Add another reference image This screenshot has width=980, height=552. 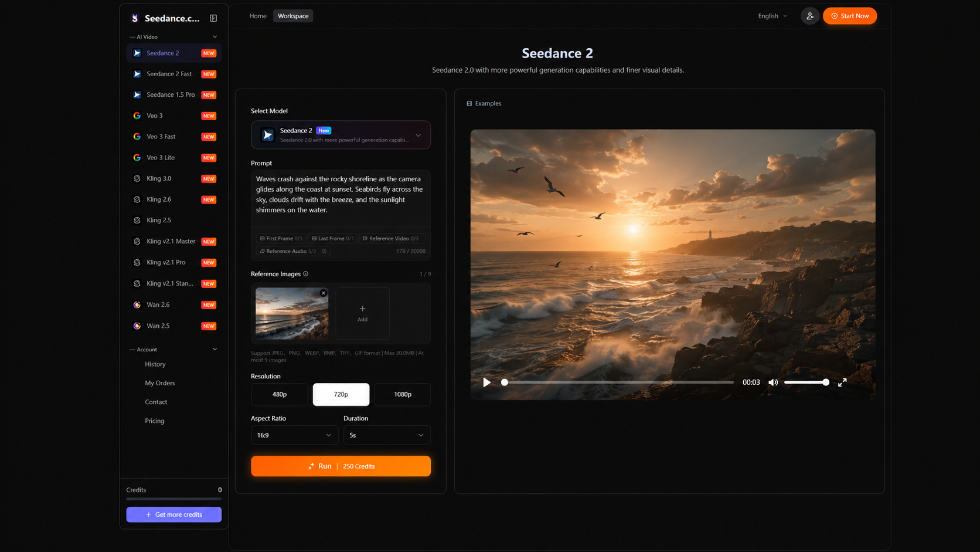click(362, 313)
